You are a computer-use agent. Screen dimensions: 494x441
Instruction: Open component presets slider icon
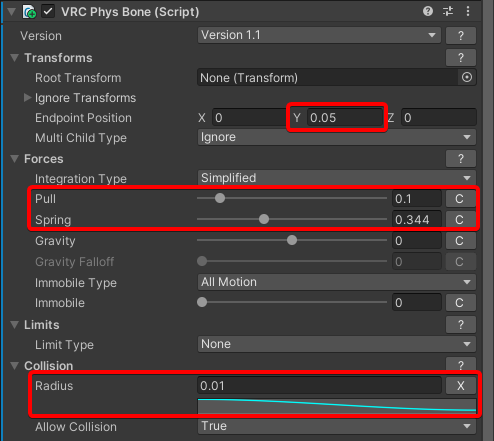coord(448,11)
